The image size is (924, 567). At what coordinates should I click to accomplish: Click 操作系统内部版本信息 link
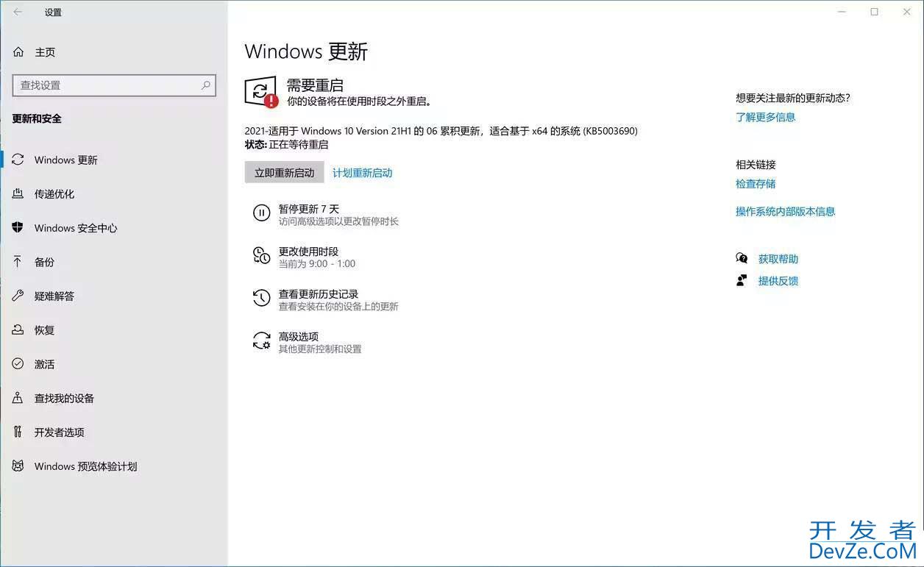click(785, 211)
